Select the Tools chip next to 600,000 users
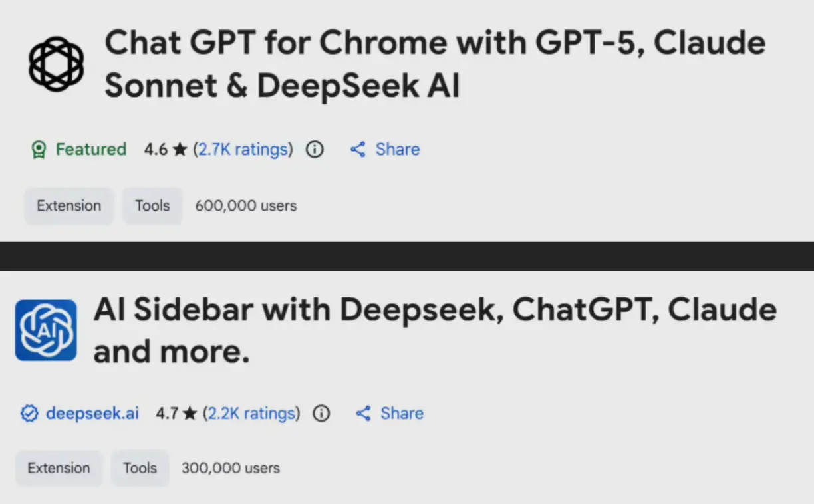The image size is (814, 504). (x=152, y=206)
